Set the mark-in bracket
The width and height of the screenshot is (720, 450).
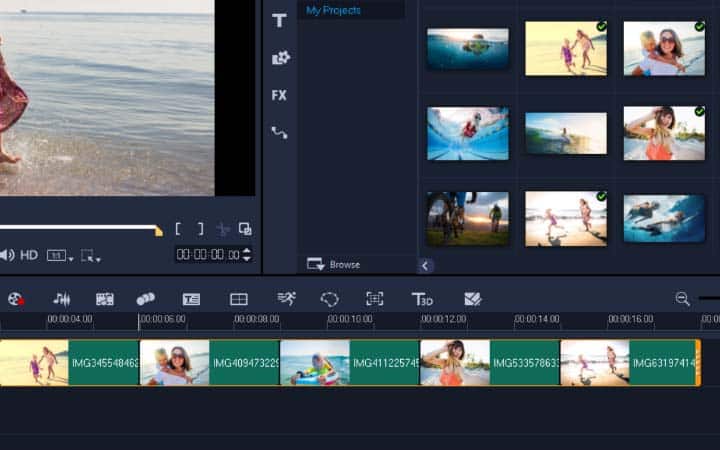178,229
